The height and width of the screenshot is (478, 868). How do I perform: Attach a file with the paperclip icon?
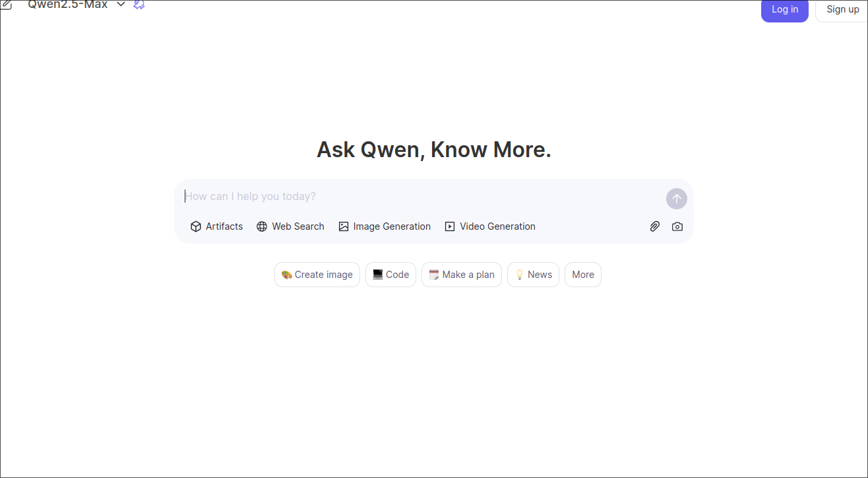pyautogui.click(x=655, y=226)
